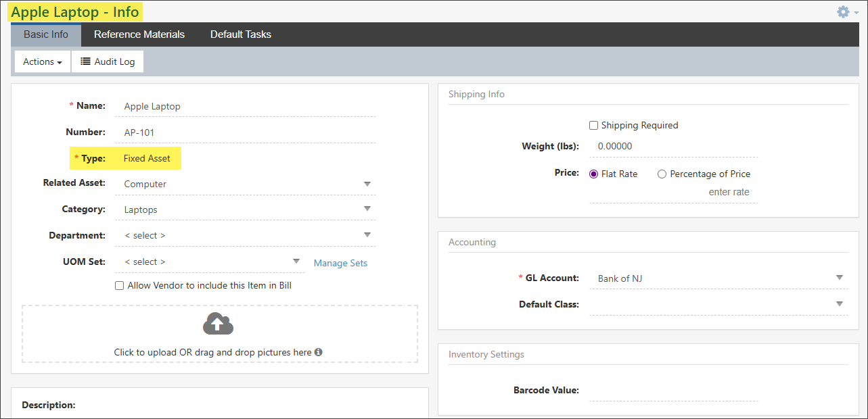Open the Audit Log
Screen dimensions: 868x419
tap(108, 61)
